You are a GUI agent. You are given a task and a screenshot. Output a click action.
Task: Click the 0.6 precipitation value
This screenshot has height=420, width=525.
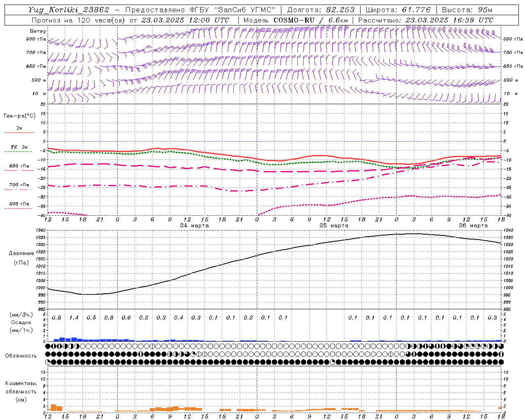[x=126, y=317]
